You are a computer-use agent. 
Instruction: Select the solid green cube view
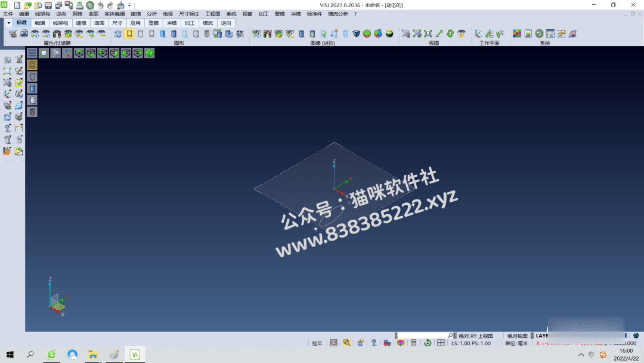pos(150,53)
